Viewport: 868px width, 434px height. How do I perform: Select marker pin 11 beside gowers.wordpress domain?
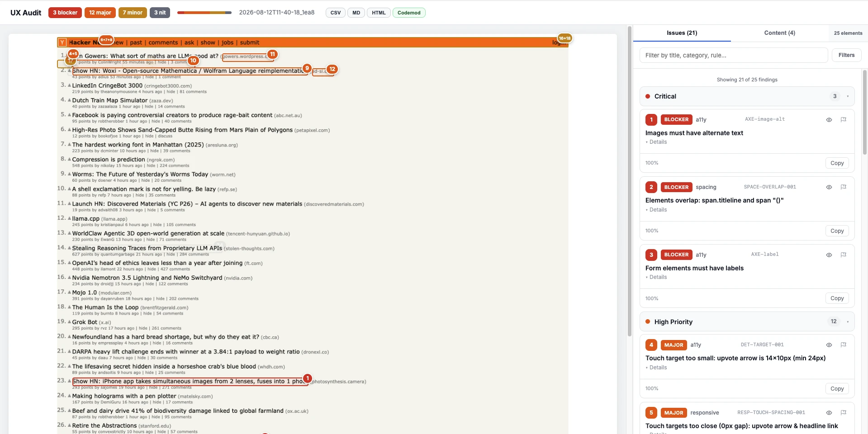(272, 54)
